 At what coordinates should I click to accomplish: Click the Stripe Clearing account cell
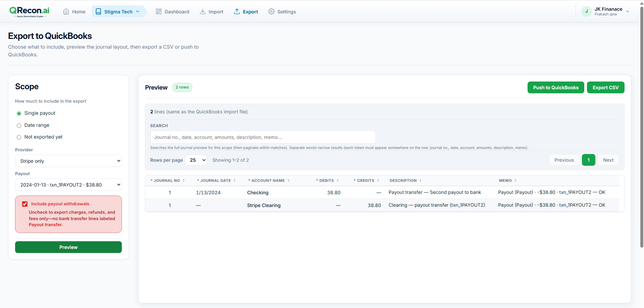click(x=264, y=205)
